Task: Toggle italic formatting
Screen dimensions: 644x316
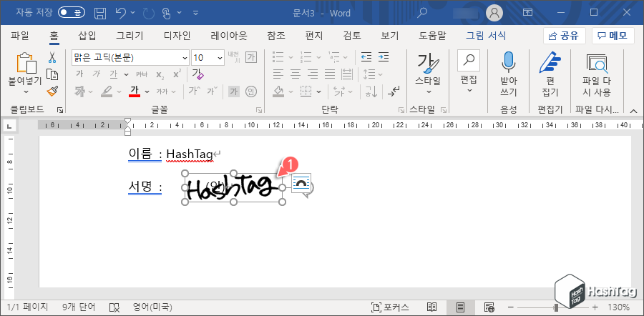Action: click(x=97, y=74)
